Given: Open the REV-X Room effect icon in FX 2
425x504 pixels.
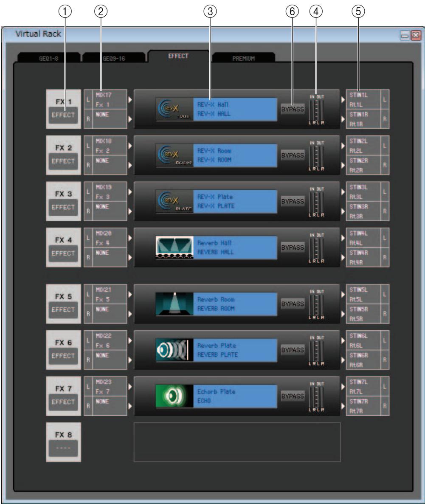Looking at the screenshot, I should [174, 155].
